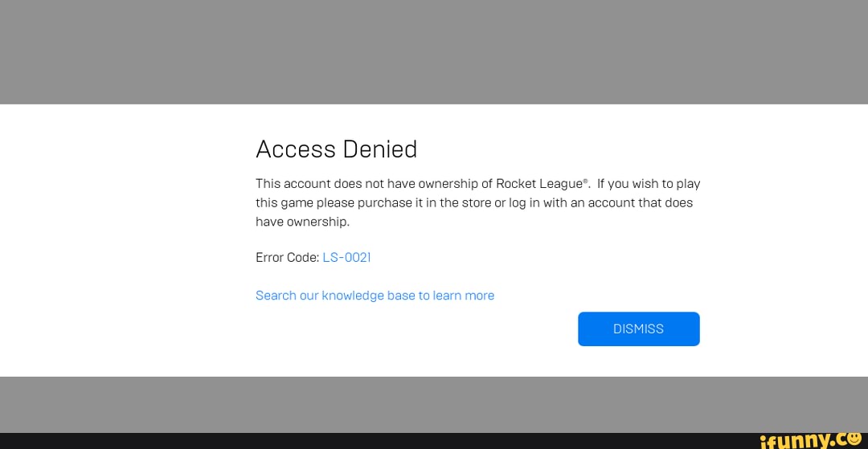The width and height of the screenshot is (868, 449).
Task: Click the black bar at the bottom
Action: [321, 441]
